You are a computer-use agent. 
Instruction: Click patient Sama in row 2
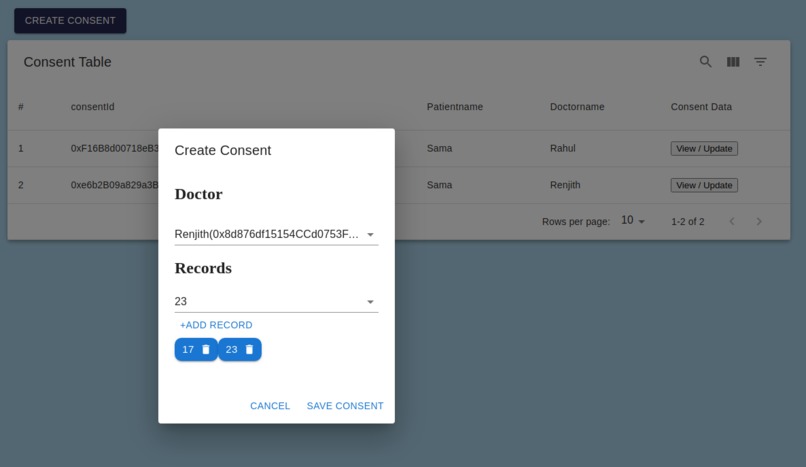click(439, 185)
